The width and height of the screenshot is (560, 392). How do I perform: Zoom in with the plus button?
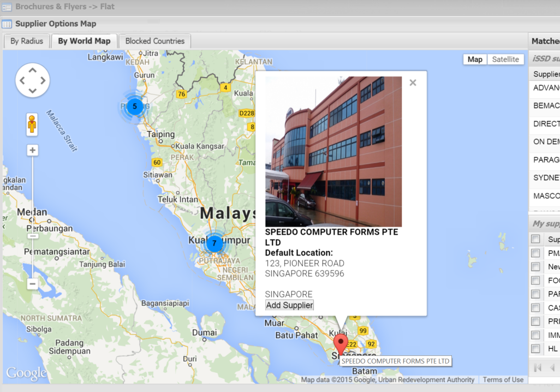coord(33,150)
